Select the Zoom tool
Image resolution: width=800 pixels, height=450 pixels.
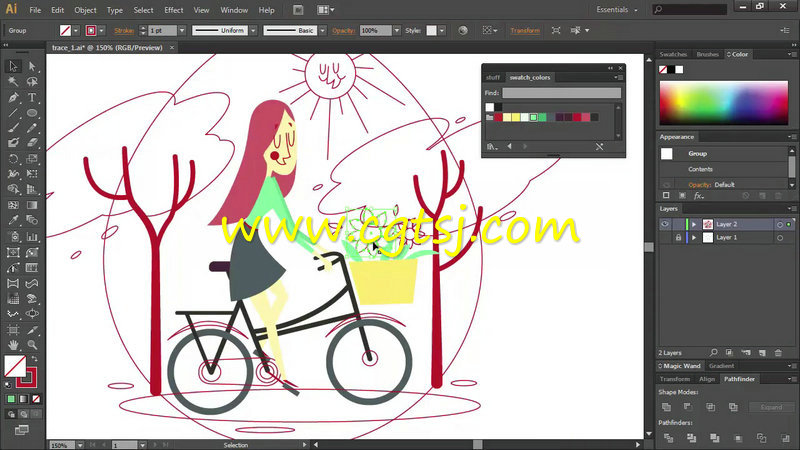click(32, 345)
